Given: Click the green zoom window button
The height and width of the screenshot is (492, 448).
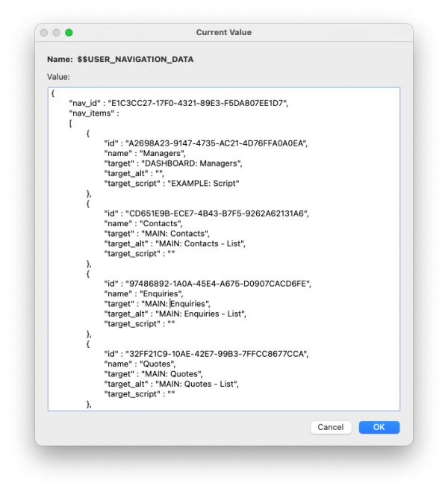Looking at the screenshot, I should [x=69, y=33].
